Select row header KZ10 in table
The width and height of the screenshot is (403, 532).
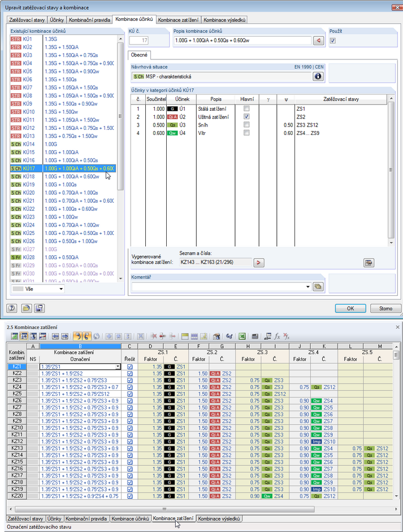pyautogui.click(x=17, y=428)
